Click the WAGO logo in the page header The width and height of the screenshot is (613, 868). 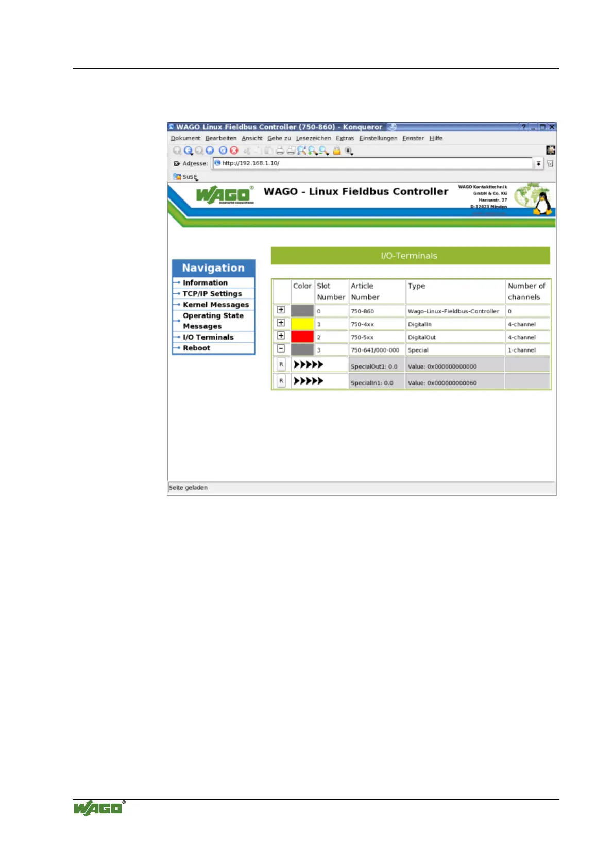click(225, 195)
